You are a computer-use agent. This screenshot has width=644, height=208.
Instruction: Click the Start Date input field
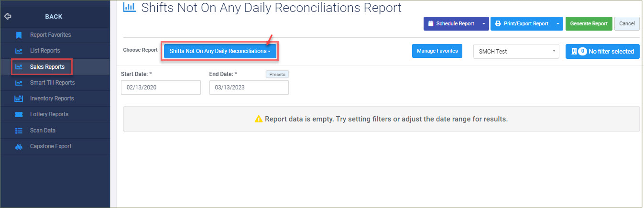tap(161, 88)
